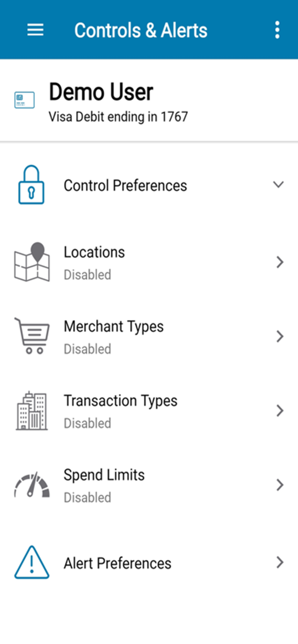Open the Alert Preferences label
The width and height of the screenshot is (298, 644).
tap(117, 563)
